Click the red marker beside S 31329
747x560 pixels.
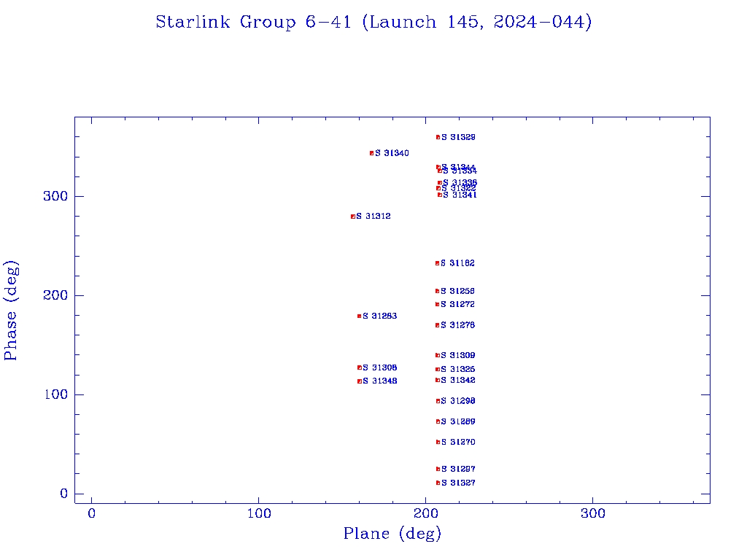pyautogui.click(x=438, y=137)
